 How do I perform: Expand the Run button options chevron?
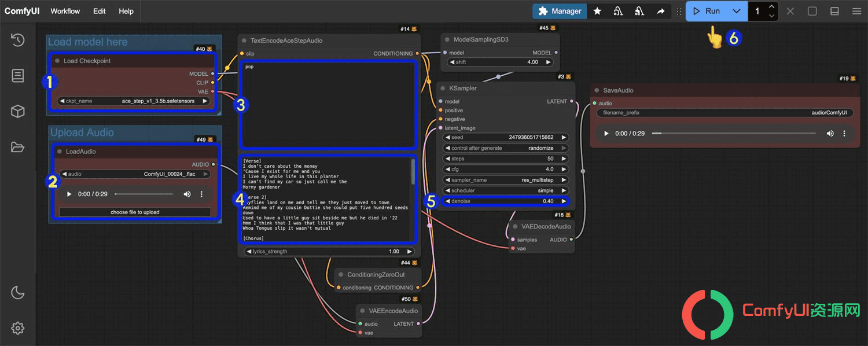(x=736, y=11)
